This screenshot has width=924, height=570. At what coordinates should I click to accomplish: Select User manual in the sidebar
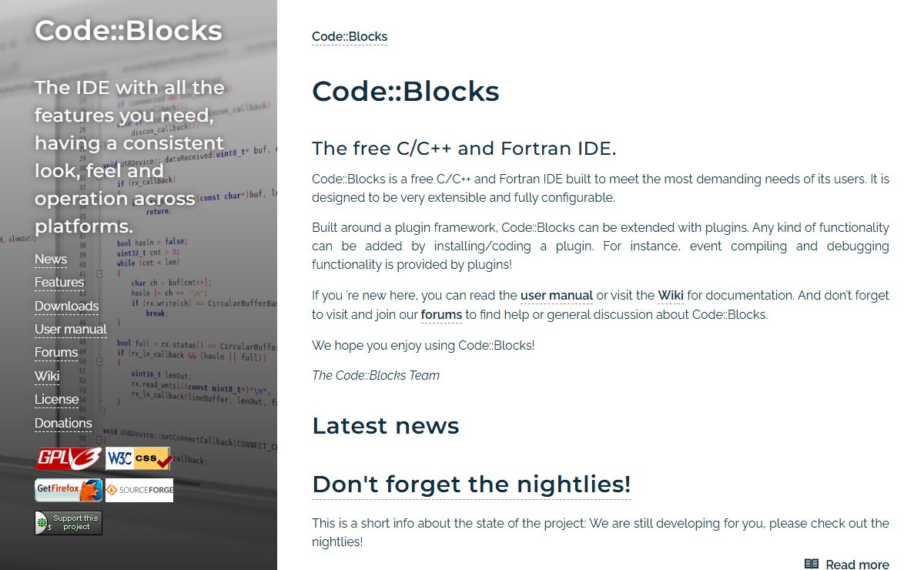click(71, 329)
